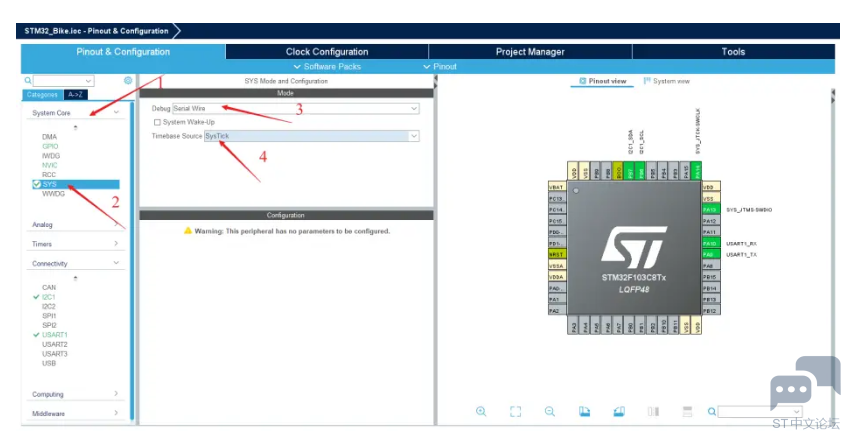Screen dimensions: 849x439
Task: Select the NRST pin
Action: coord(557,254)
